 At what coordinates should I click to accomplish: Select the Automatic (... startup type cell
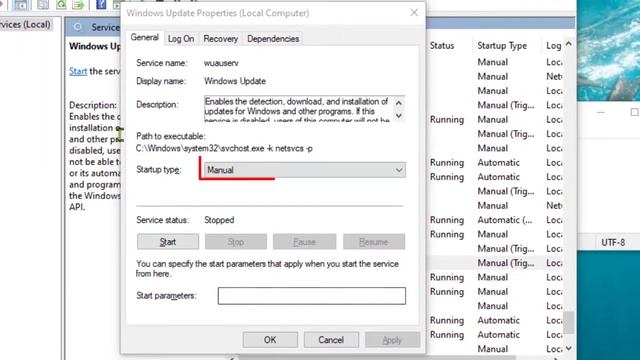pos(505,220)
